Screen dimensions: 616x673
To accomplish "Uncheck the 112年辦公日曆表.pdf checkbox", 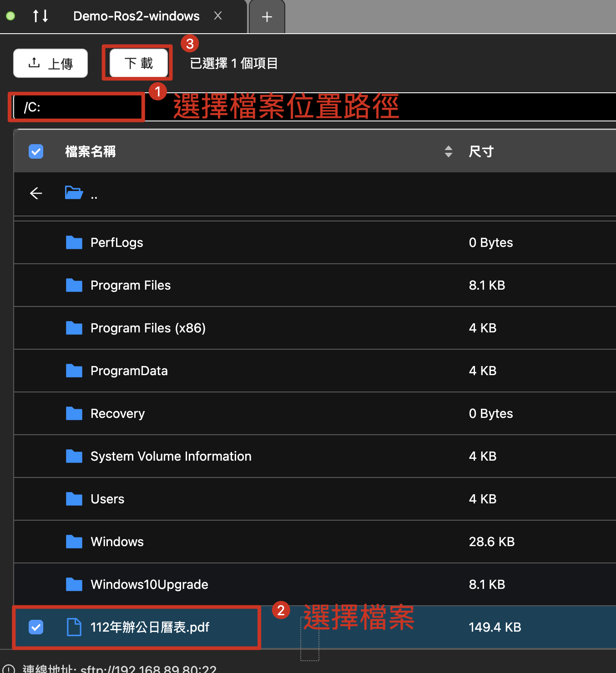I will [36, 627].
